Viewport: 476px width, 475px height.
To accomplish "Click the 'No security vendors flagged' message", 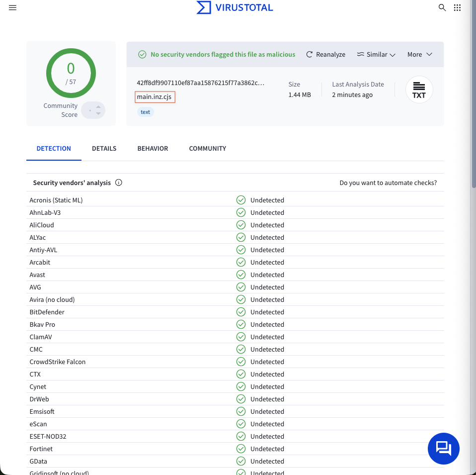I will click(223, 54).
